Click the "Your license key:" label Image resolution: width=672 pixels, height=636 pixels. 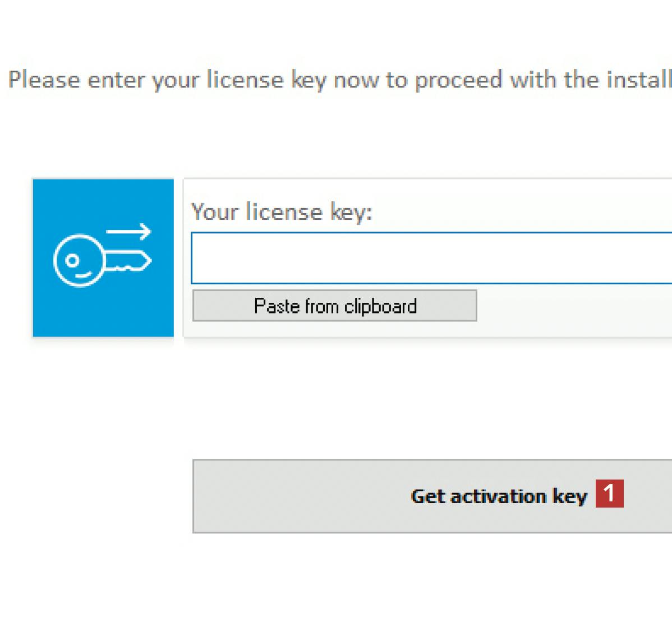(x=282, y=212)
